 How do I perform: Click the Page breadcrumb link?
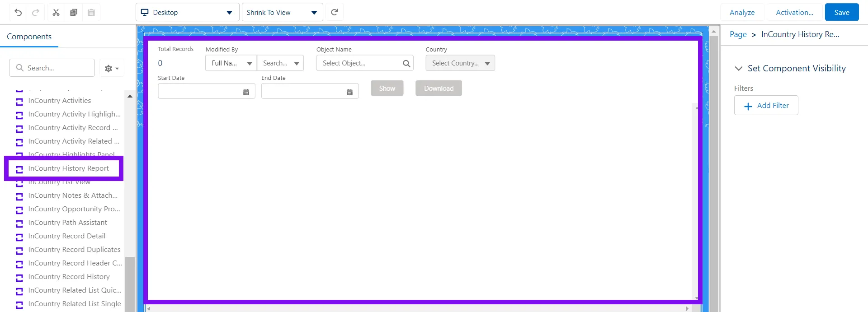pos(738,34)
